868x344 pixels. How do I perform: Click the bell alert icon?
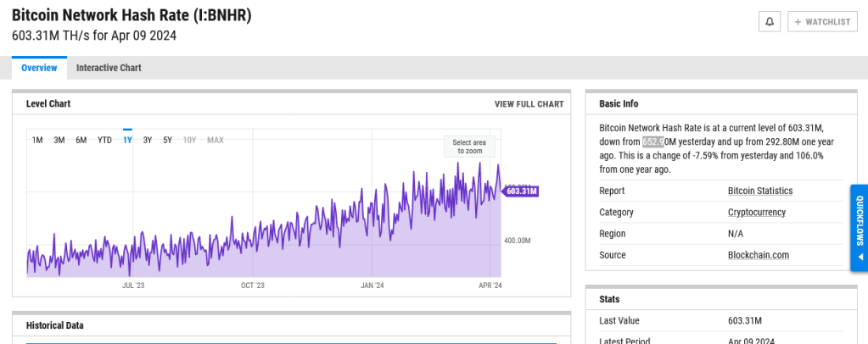(770, 22)
